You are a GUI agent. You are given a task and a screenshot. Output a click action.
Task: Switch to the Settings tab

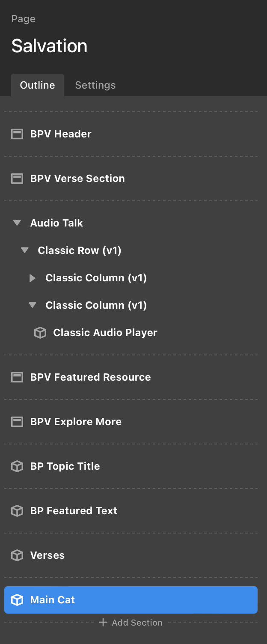click(95, 85)
